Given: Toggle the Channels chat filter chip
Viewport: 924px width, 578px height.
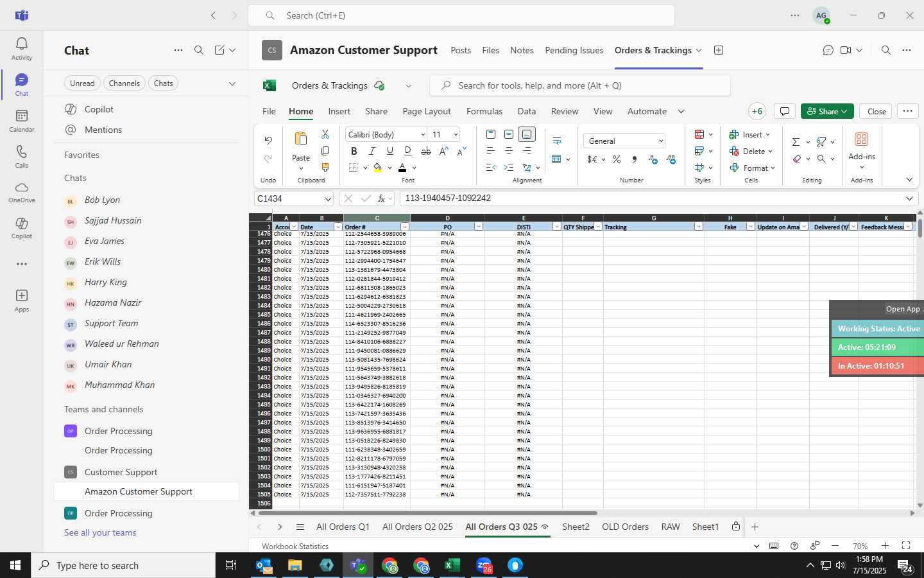Looking at the screenshot, I should (124, 83).
